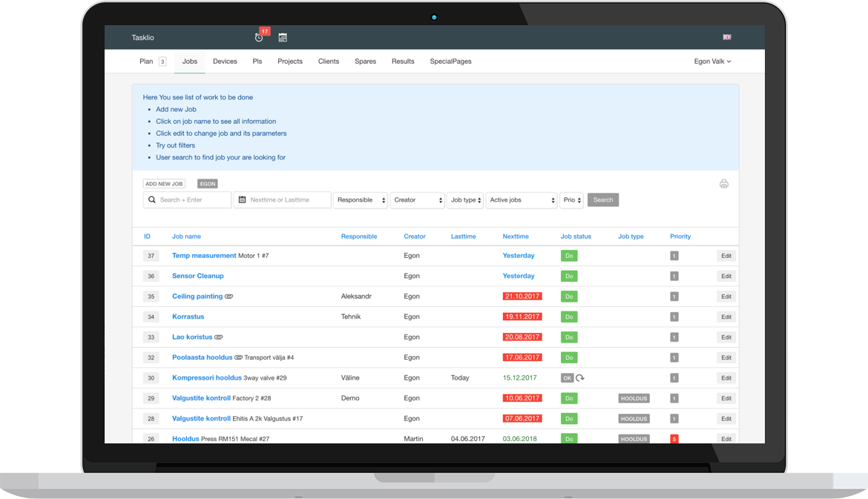This screenshot has width=868, height=499.
Task: Click the overdue date 21.10.2017
Action: (x=522, y=297)
